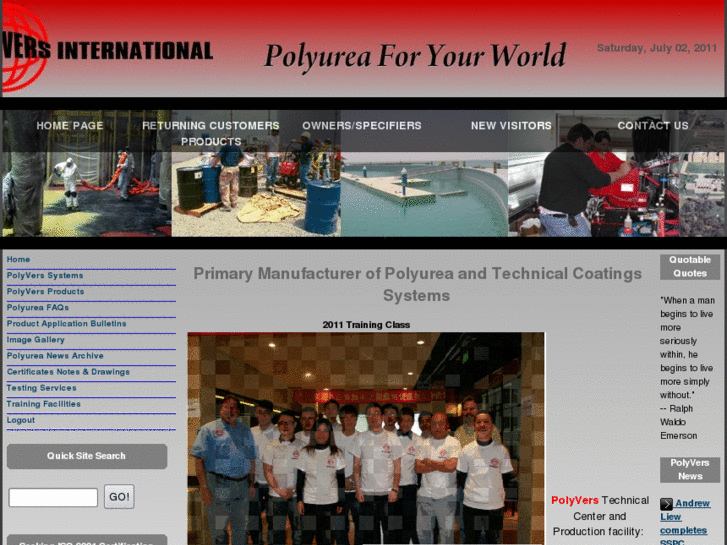727x545 pixels.
Task: Click the Primary Manufacturer of Polyurea heading
Action: point(417,284)
